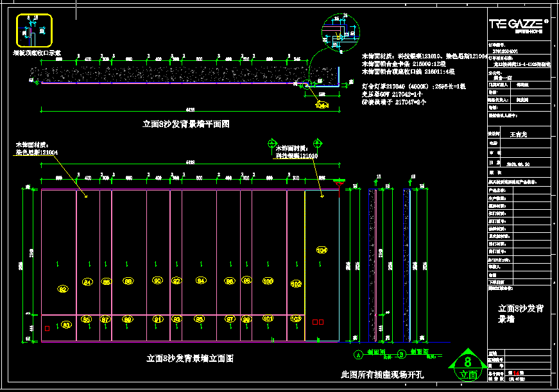Image resolution: width=559 pixels, height=392 pixels.
Task: Click panel number 89
Action: point(127,319)
